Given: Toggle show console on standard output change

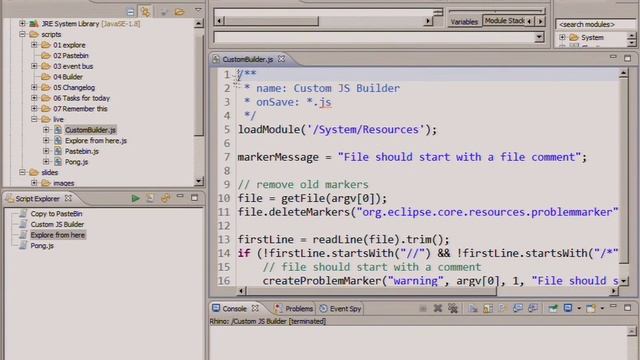Looking at the screenshot, I should pyautogui.click(x=518, y=308).
